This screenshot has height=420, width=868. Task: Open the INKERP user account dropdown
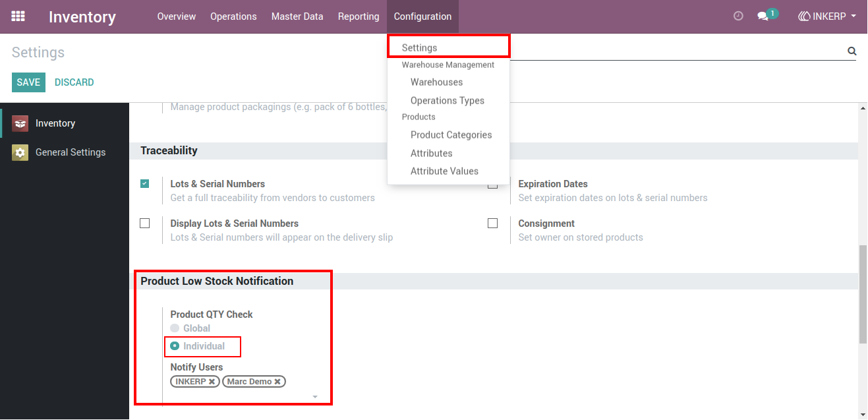pos(827,16)
